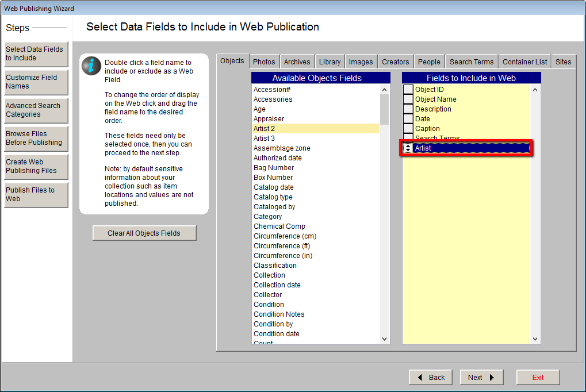Toggle the box beside Caption field

pos(408,129)
